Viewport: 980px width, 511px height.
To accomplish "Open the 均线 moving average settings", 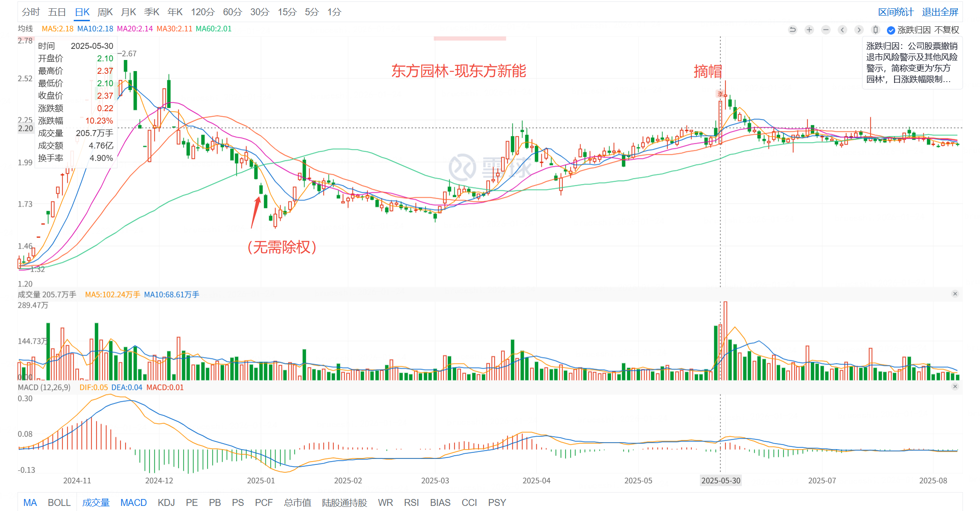I will pos(25,29).
